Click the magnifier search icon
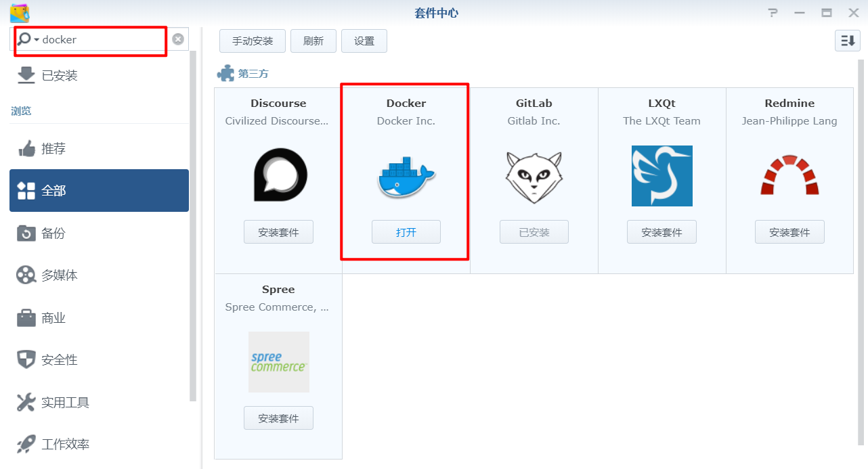The height and width of the screenshot is (469, 868). 24,39
